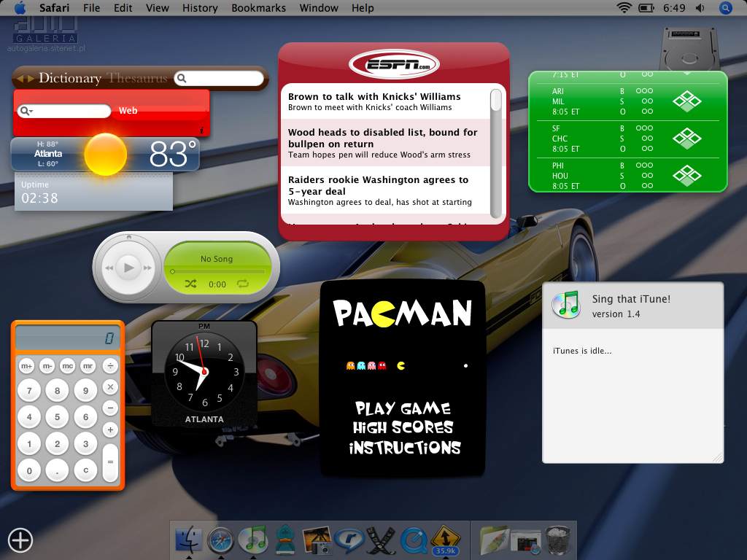This screenshot has width=747, height=560.
Task: Click the Dictionary back/forward arrows
Action: tap(26, 79)
